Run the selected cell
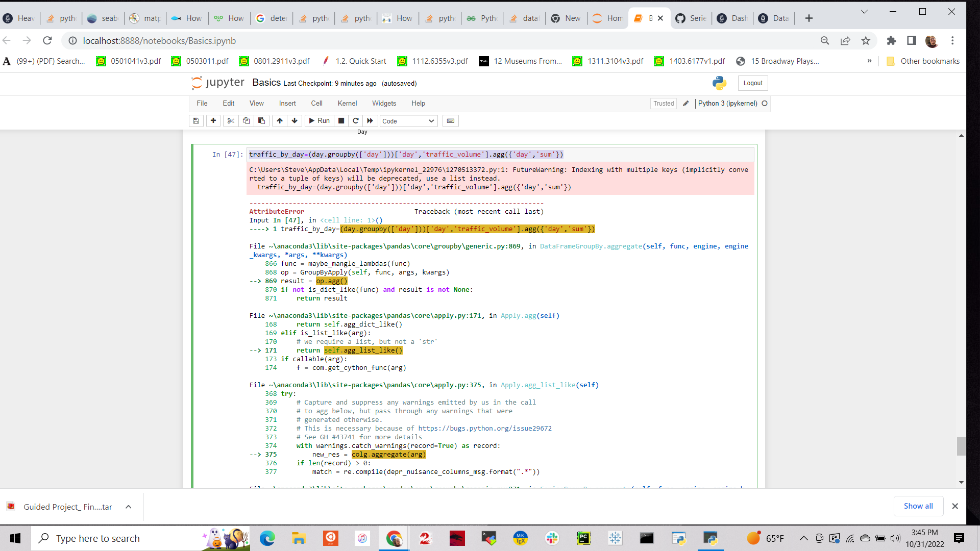Viewport: 980px width, 551px height. [319, 121]
